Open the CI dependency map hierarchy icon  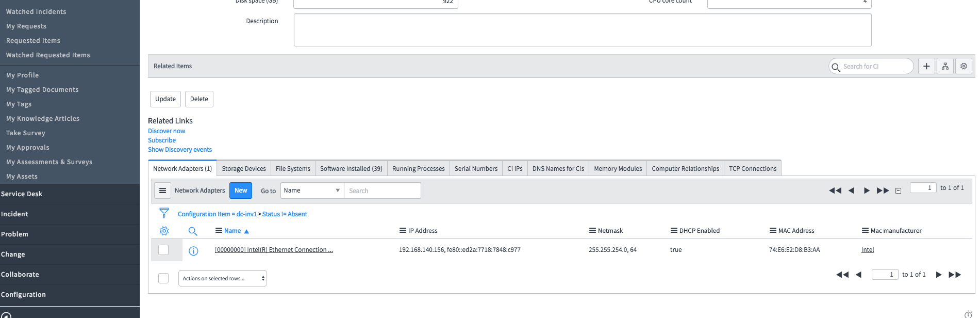[x=945, y=66]
